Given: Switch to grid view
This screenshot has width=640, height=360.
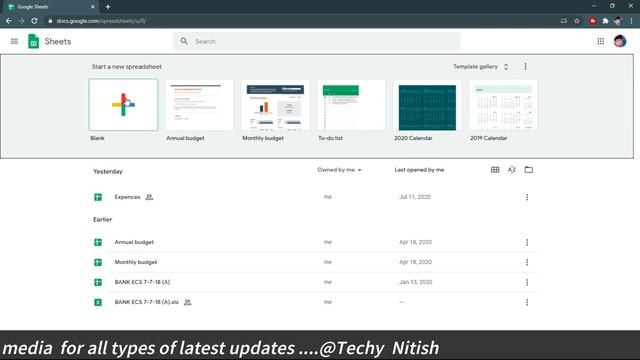Looking at the screenshot, I should [495, 170].
